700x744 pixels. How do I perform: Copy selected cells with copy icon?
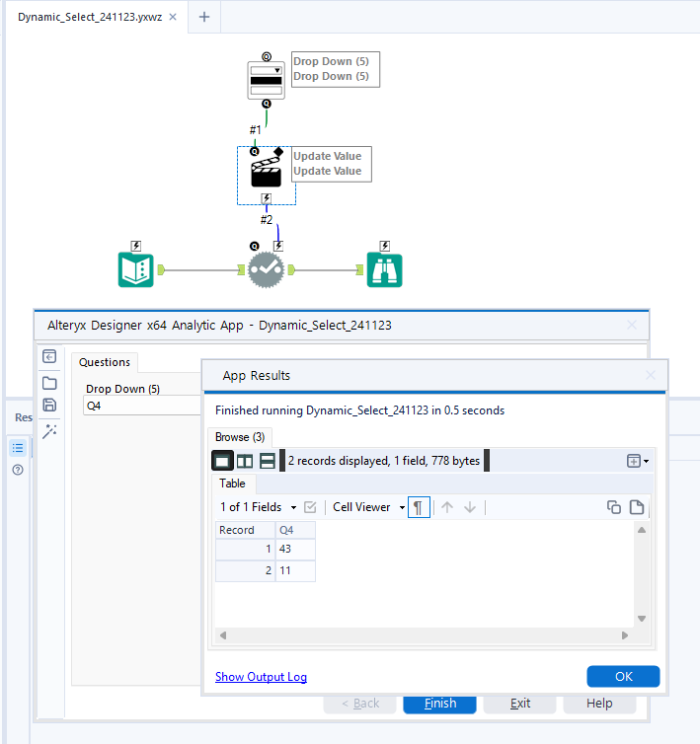(x=614, y=507)
